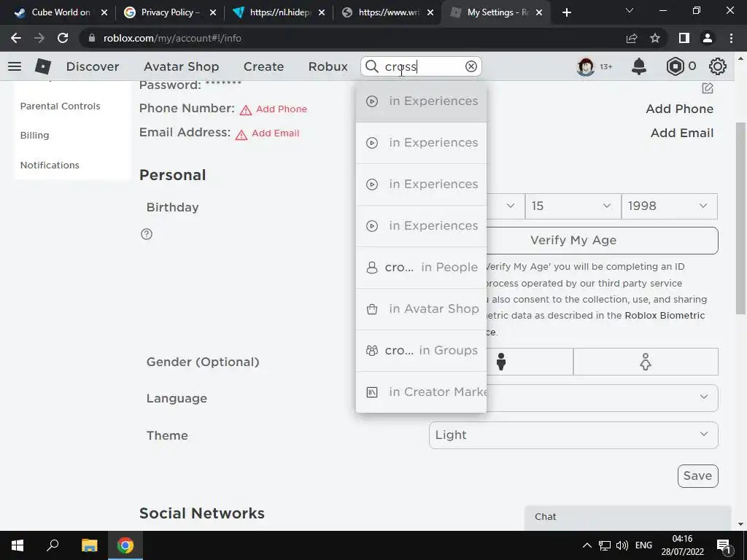The width and height of the screenshot is (747, 560).
Task: Click the Add Email button on right
Action: coord(682,133)
